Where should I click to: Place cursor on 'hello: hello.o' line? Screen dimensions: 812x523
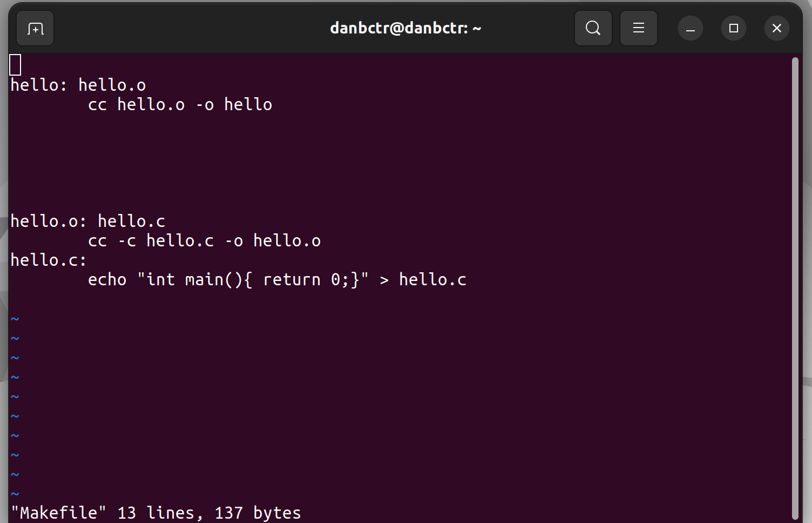click(78, 84)
